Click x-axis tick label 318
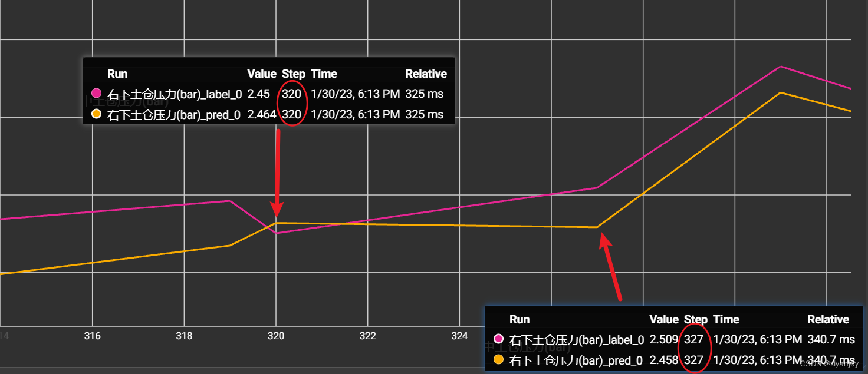Viewport: 868px width, 374px height. pyautogui.click(x=185, y=336)
